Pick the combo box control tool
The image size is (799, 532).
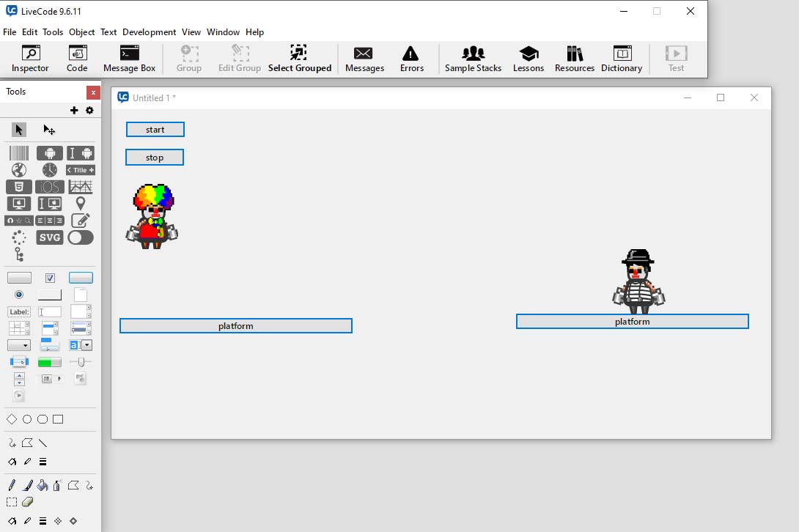point(81,345)
